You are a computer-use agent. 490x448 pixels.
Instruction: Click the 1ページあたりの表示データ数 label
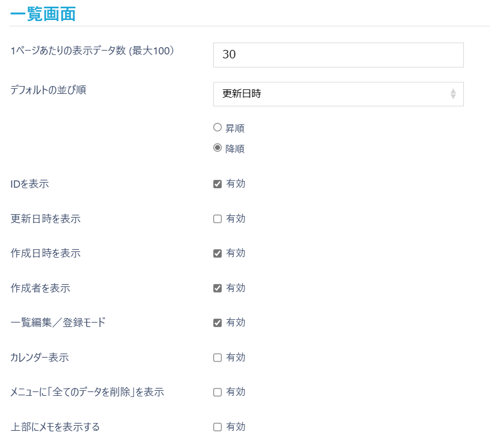pos(93,51)
